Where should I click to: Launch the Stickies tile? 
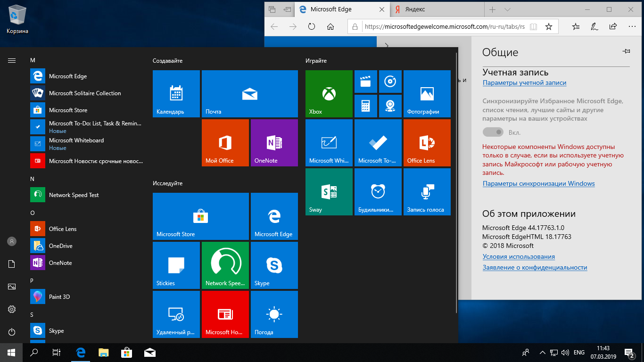[x=176, y=265]
